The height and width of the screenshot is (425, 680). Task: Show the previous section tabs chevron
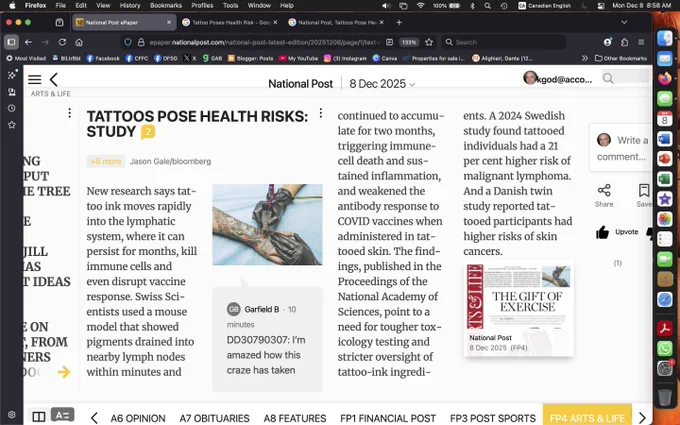tap(94, 418)
